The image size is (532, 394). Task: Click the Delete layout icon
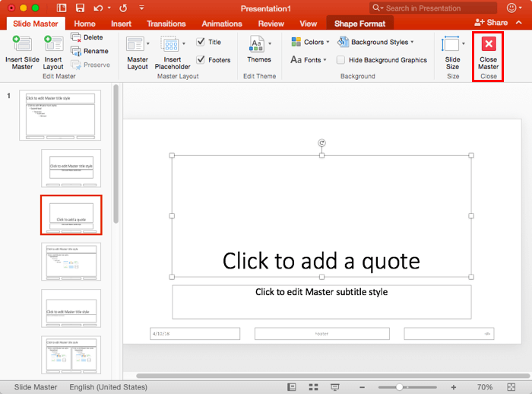tap(77, 37)
